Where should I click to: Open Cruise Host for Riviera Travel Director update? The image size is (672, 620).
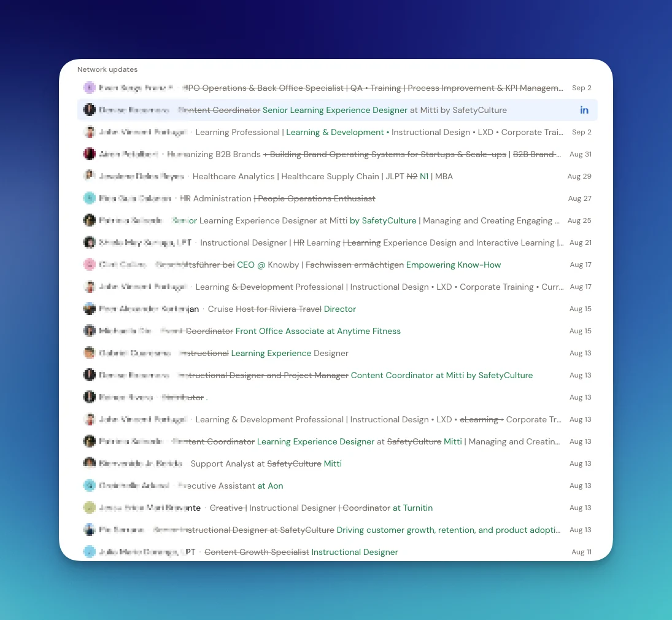[338, 309]
